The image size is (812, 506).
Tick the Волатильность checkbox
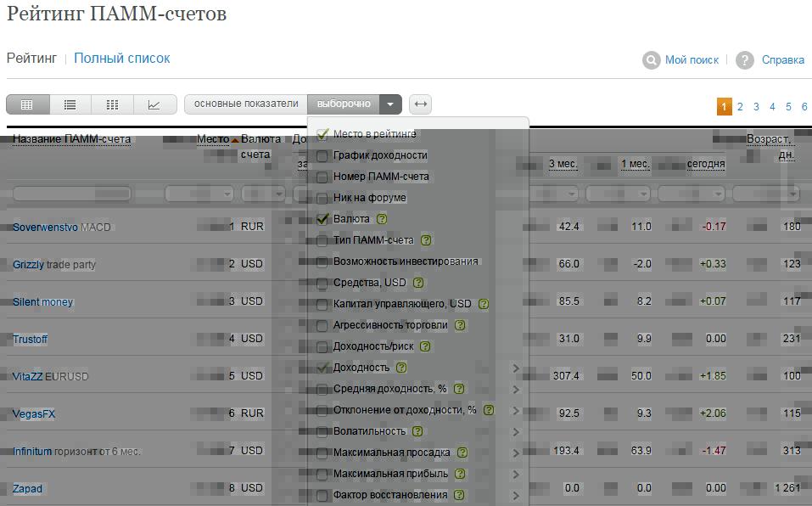(322, 431)
